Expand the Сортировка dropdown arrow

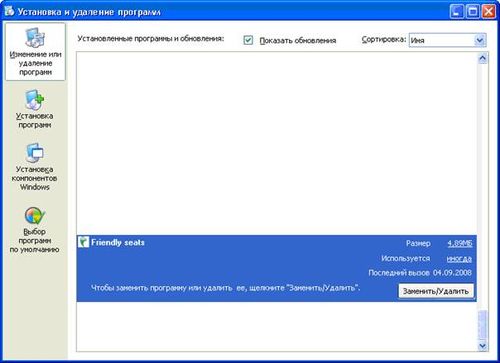[479, 40]
